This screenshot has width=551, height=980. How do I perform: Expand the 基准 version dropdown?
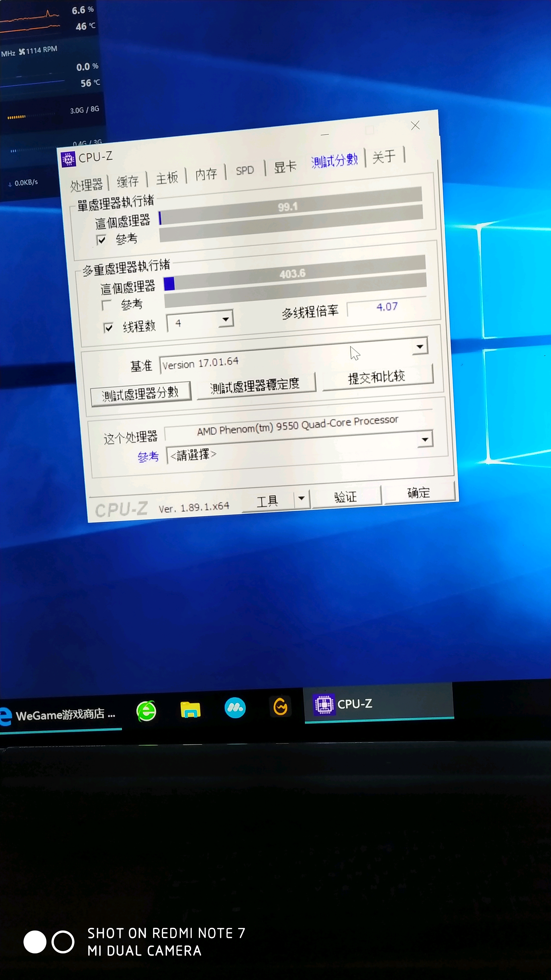pos(420,347)
